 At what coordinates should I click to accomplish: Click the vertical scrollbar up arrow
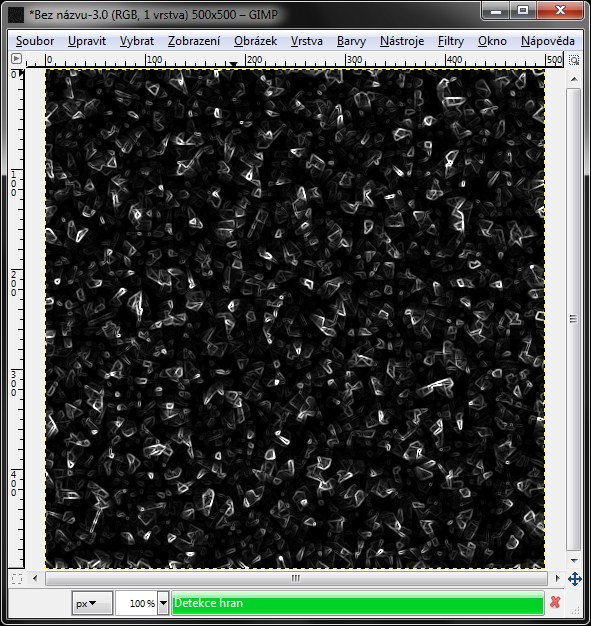(x=574, y=79)
